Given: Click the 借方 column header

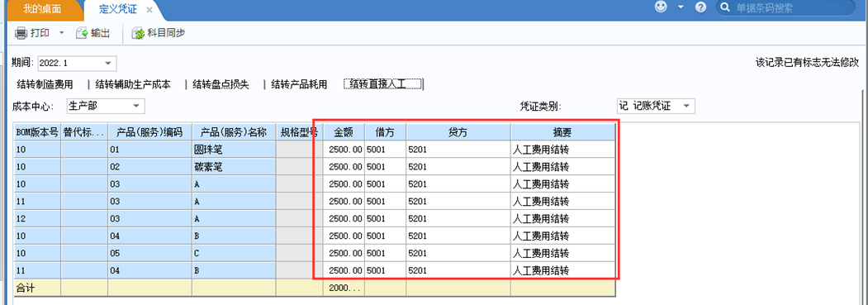Looking at the screenshot, I should [386, 131].
